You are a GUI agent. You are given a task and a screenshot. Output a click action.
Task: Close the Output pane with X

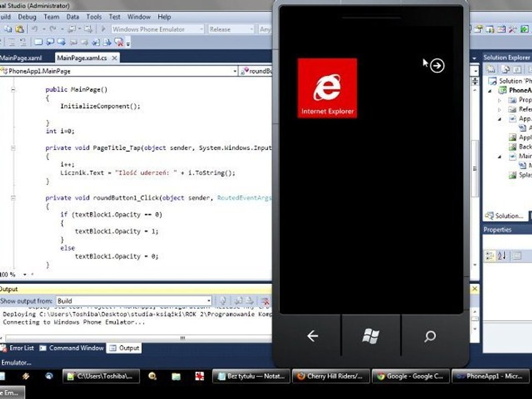tap(475, 289)
